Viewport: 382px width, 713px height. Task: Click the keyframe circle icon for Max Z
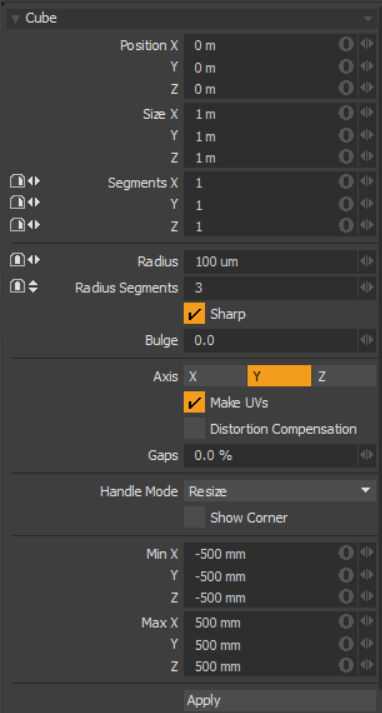(x=346, y=665)
